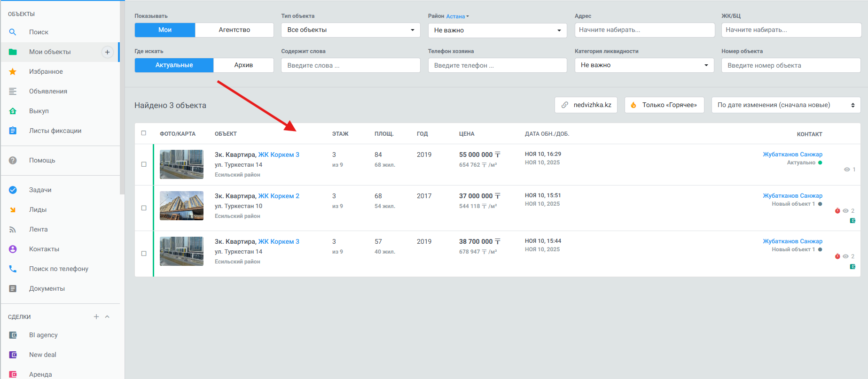Image resolution: width=868 pixels, height=379 pixels.
Task: Click the plus icon beside Мои объекты
Action: coord(107,52)
